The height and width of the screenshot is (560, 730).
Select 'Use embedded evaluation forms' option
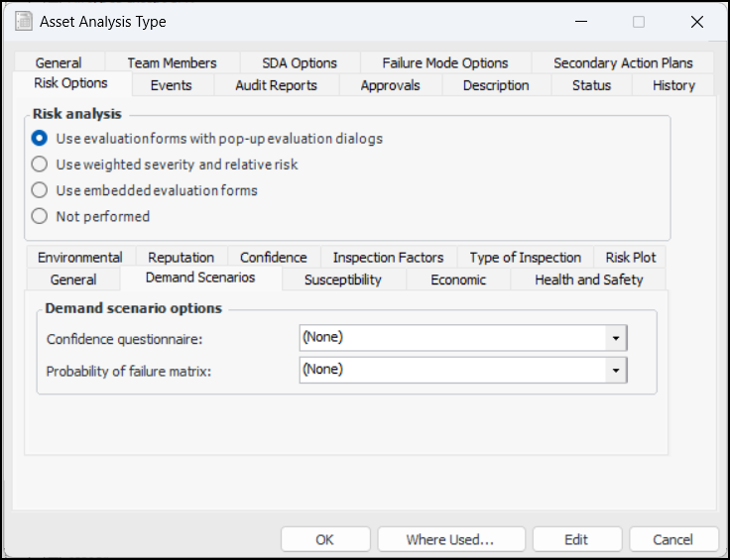[40, 190]
